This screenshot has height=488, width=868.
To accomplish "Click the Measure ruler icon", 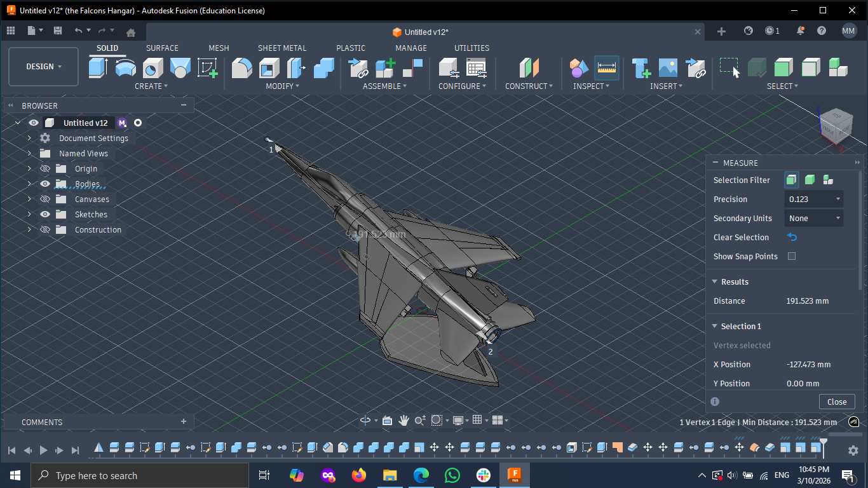I will tap(607, 67).
